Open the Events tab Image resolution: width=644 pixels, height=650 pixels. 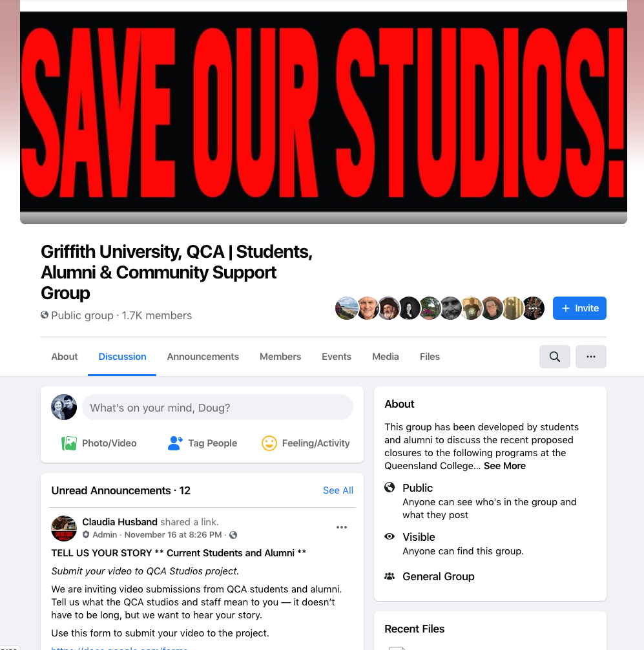[x=337, y=357]
